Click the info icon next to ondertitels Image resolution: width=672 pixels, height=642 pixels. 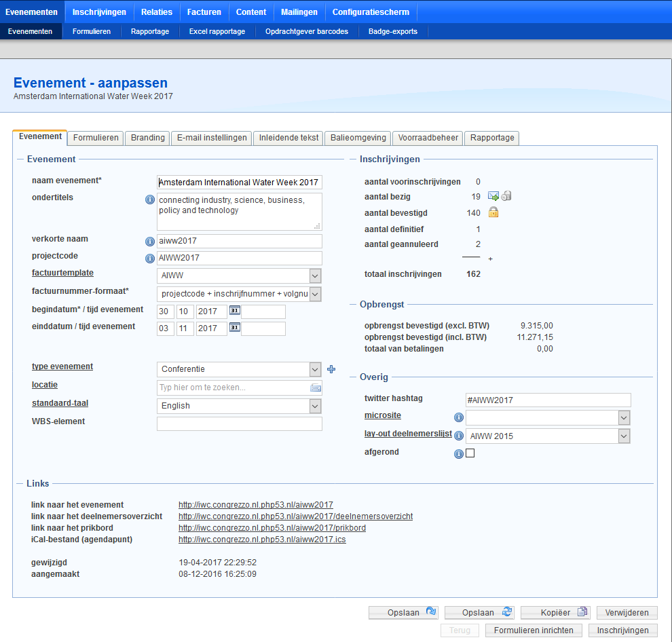pos(149,200)
